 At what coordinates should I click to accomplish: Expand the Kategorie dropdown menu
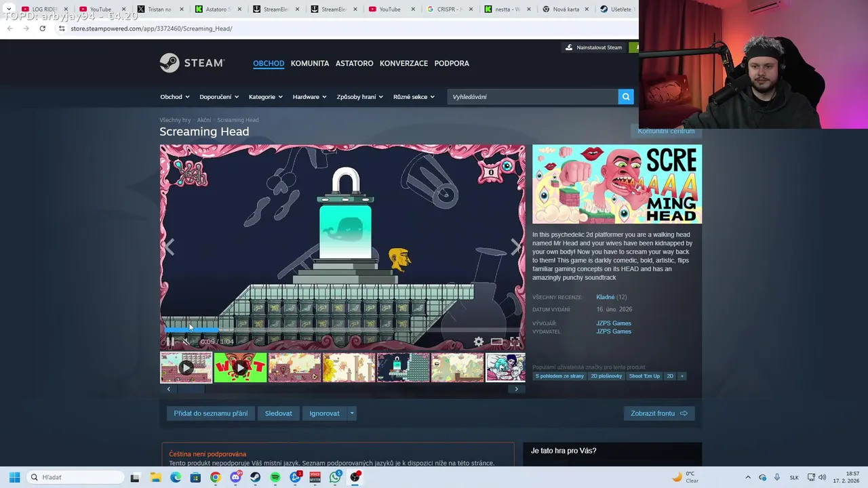tap(266, 97)
